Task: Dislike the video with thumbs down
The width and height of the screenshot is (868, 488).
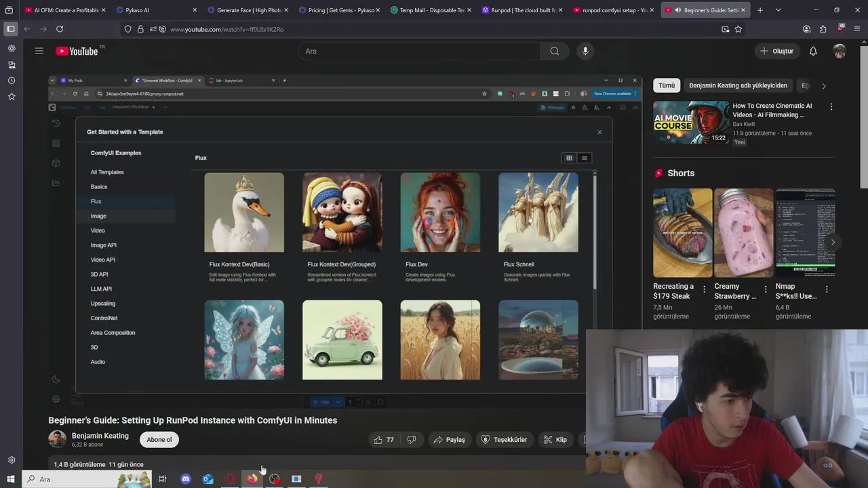Action: pyautogui.click(x=411, y=440)
